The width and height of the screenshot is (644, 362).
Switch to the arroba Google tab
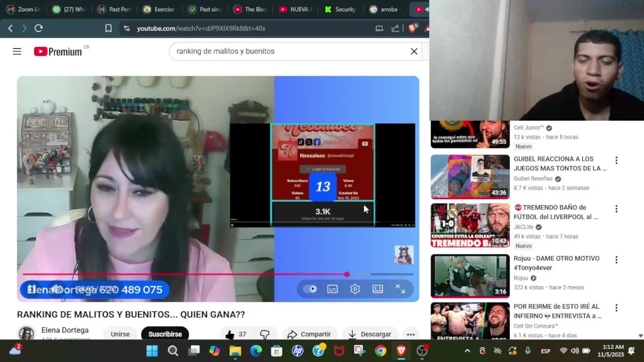[x=386, y=9]
